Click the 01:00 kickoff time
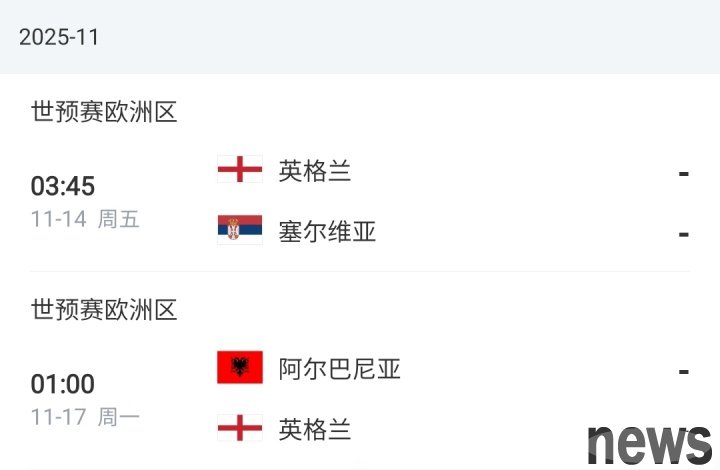 (63, 384)
